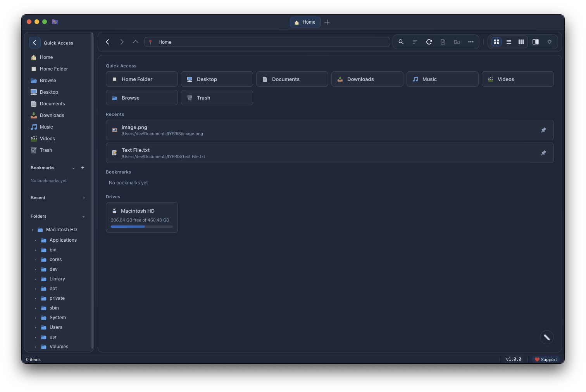Screen dimensions: 586x392
Task: Go up one directory level
Action: coord(136,42)
